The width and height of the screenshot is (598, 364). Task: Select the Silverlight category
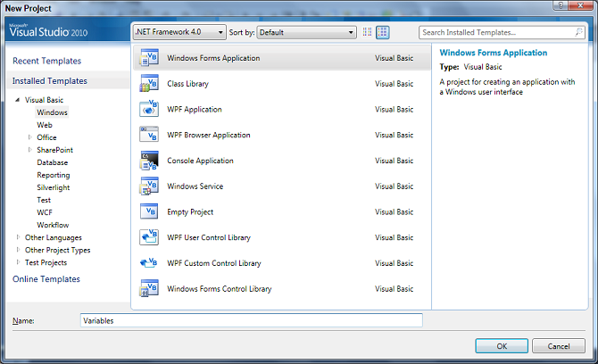coord(54,187)
